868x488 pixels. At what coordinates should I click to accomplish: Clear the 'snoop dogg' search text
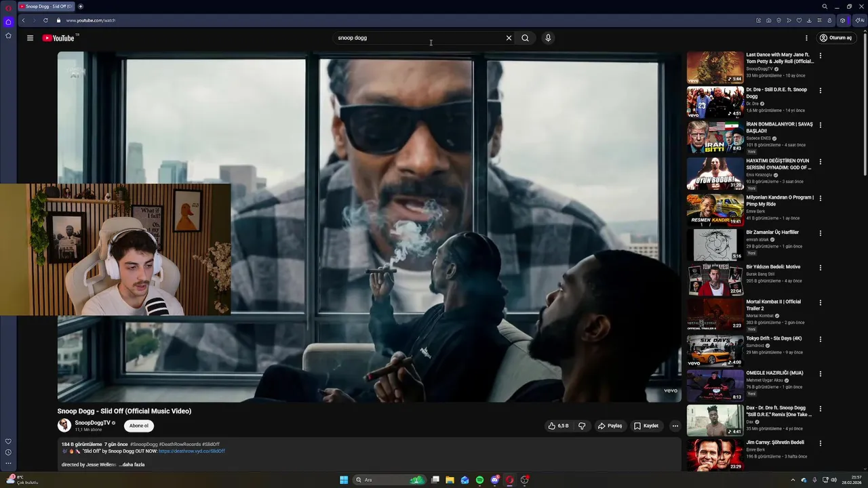pyautogui.click(x=509, y=38)
